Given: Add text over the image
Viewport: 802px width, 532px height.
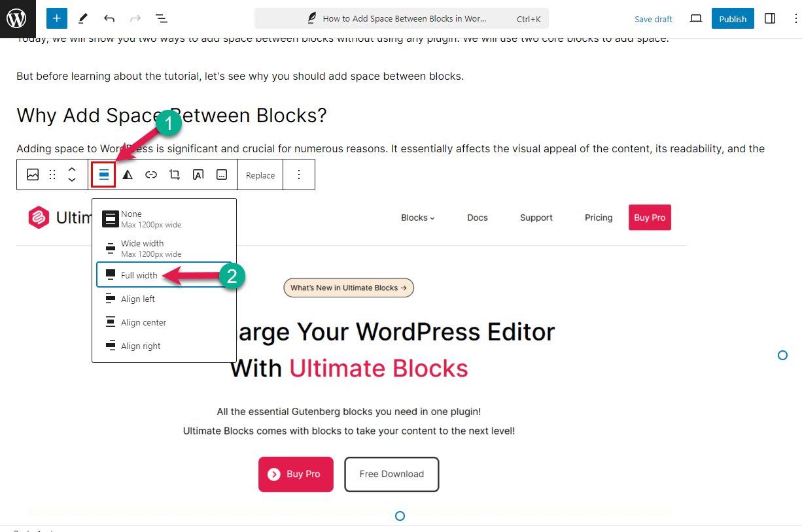Looking at the screenshot, I should (x=198, y=175).
